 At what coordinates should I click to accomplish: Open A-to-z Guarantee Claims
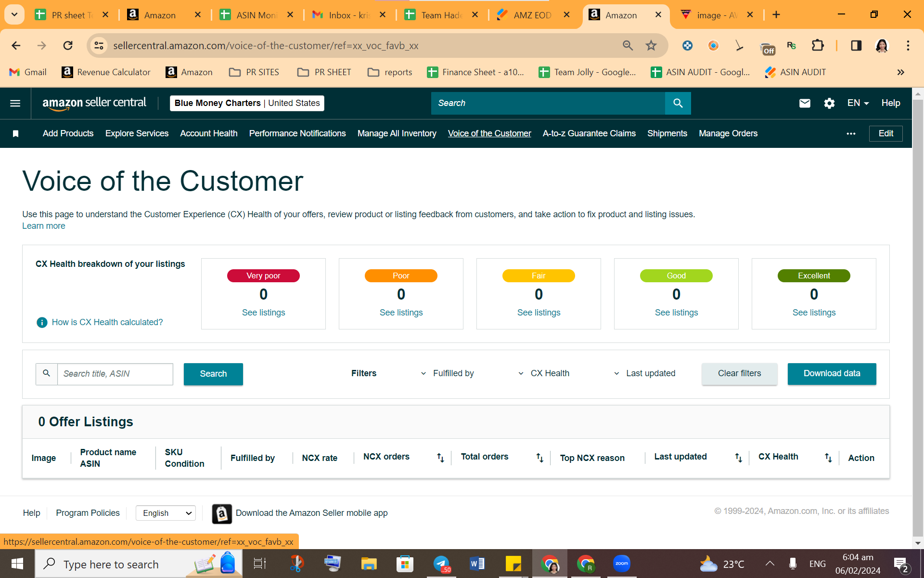click(x=589, y=133)
